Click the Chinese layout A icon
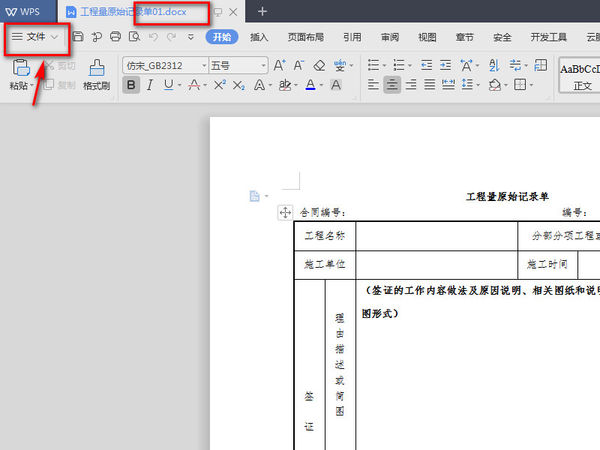Viewport: 600px width, 450px height. click(x=466, y=65)
